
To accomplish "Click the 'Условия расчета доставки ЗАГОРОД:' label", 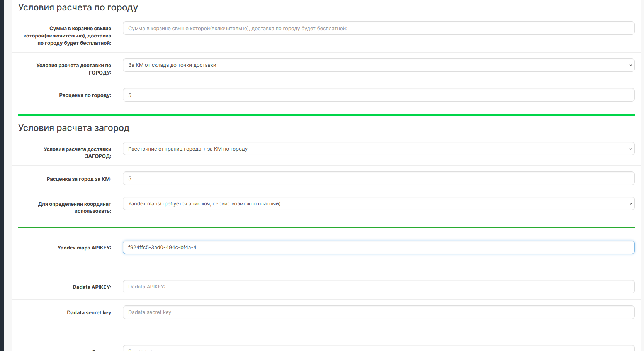I will tap(77, 153).
